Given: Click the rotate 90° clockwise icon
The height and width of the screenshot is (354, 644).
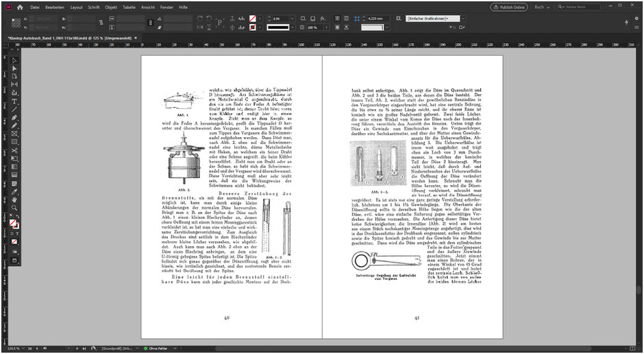Looking at the screenshot, I should tap(199, 19).
